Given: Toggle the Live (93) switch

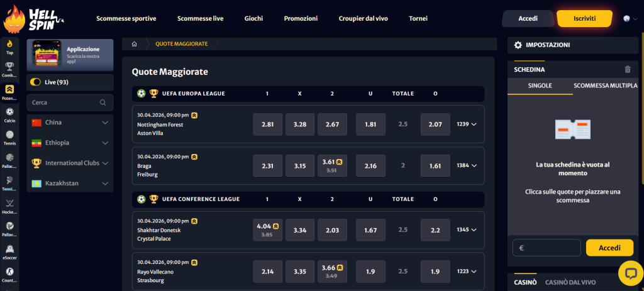Looking at the screenshot, I should tap(35, 82).
